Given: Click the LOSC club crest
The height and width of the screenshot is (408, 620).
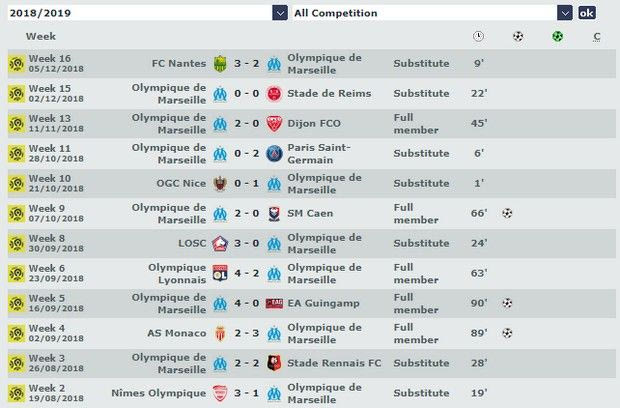Looking at the screenshot, I should (x=220, y=243).
